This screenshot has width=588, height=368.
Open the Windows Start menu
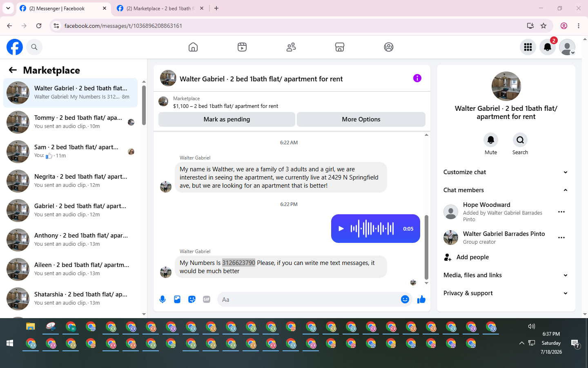click(x=10, y=343)
